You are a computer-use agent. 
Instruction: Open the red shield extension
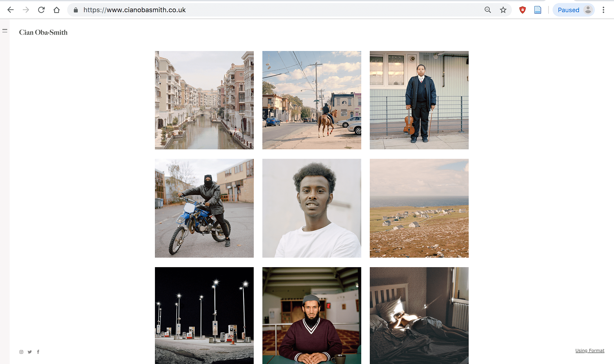[x=523, y=10]
